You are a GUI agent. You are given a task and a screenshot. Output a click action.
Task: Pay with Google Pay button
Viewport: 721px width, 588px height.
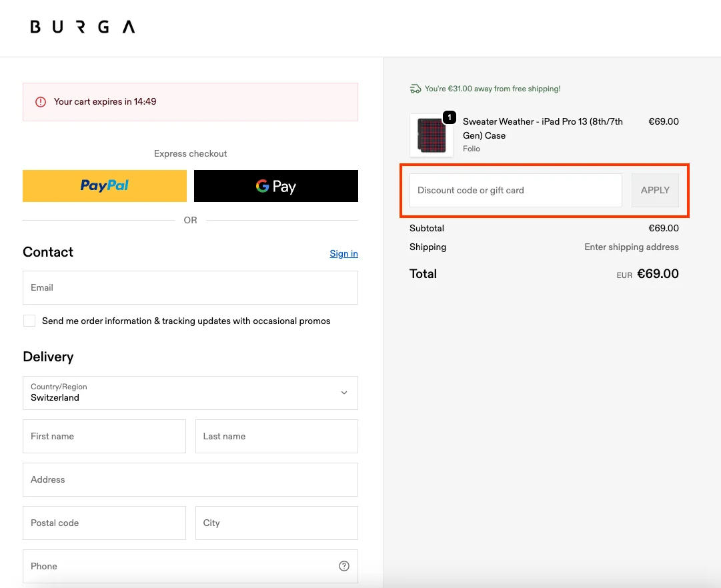pyautogui.click(x=276, y=186)
